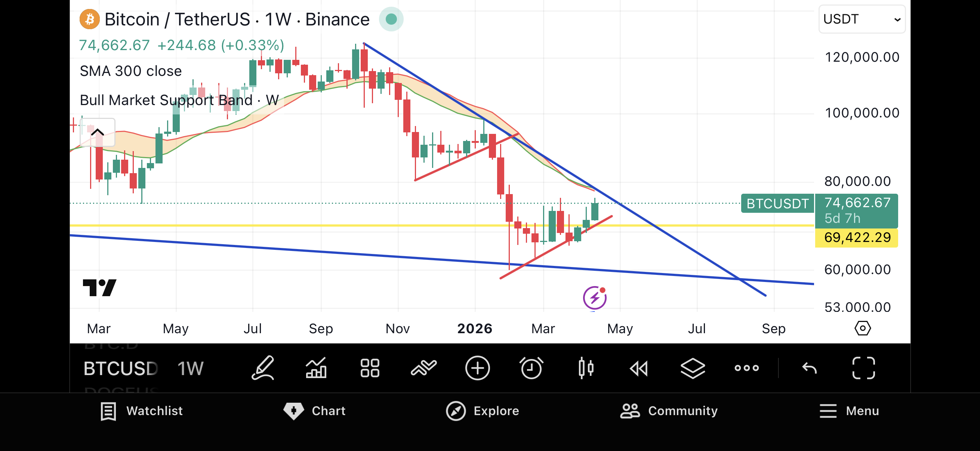980x451 pixels.
Task: Change the 1W timeframe button
Action: [191, 368]
